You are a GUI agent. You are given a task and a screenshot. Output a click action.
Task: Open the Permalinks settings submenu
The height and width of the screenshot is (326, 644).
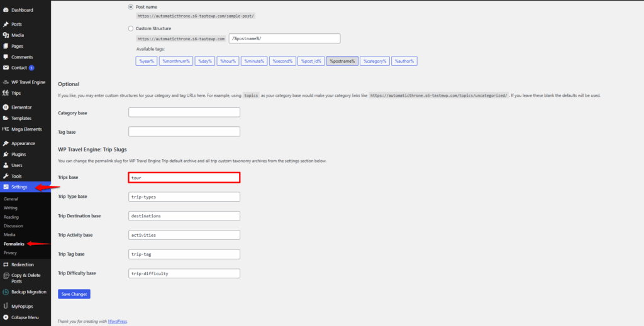(x=14, y=243)
